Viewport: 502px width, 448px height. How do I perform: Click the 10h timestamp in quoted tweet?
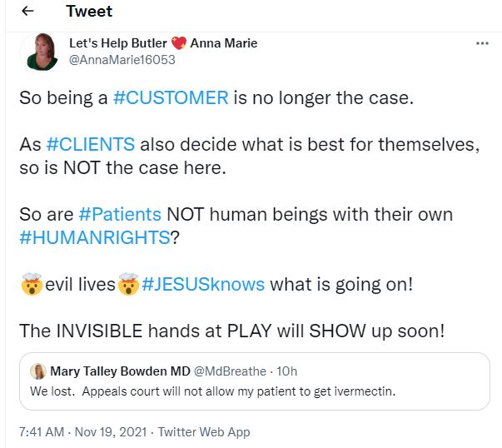[x=286, y=371]
